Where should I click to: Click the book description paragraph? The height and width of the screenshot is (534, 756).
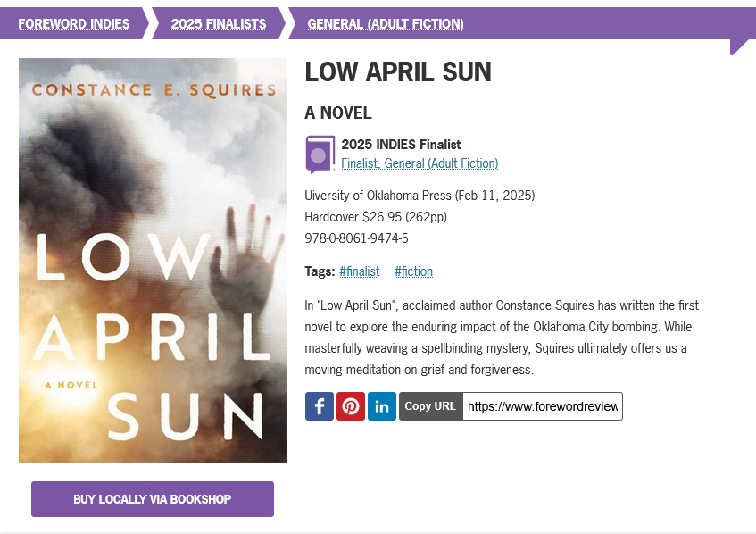tap(501, 338)
